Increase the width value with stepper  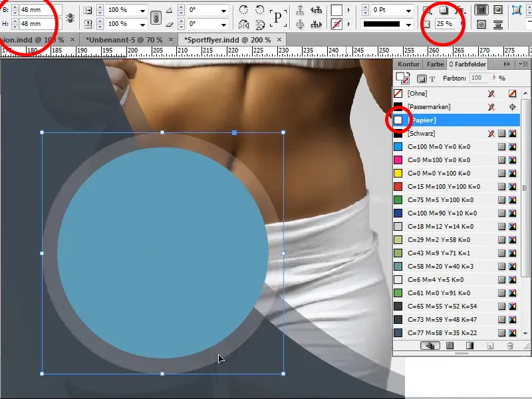tap(15, 7)
